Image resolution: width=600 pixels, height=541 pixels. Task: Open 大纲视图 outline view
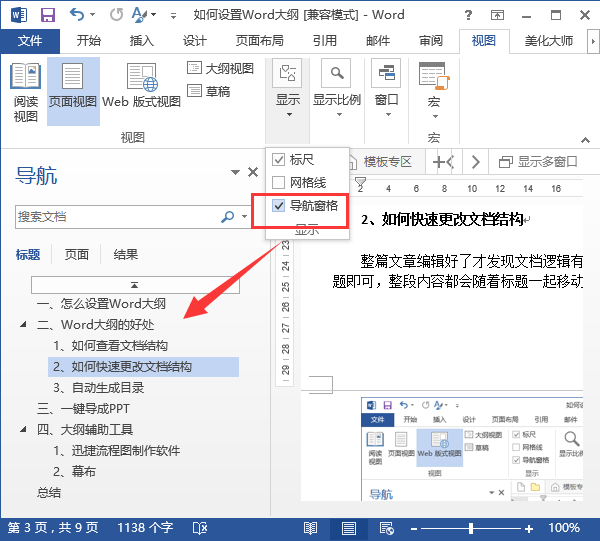click(220, 68)
